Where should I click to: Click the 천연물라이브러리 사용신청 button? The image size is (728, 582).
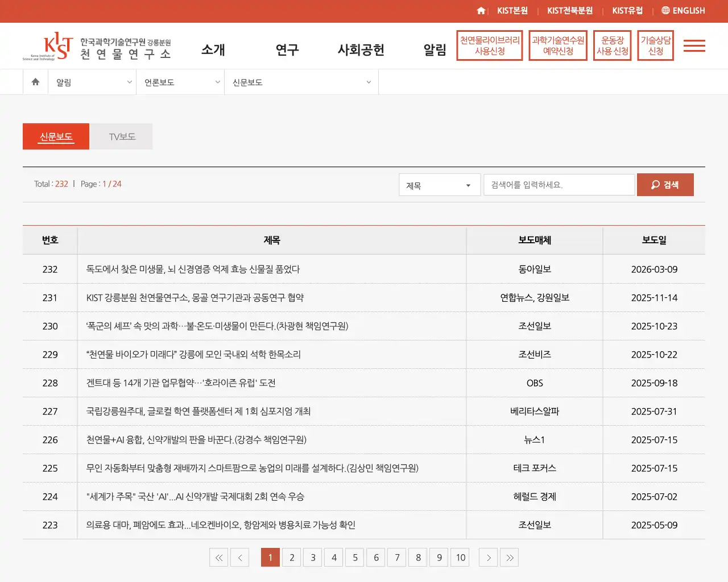point(489,45)
